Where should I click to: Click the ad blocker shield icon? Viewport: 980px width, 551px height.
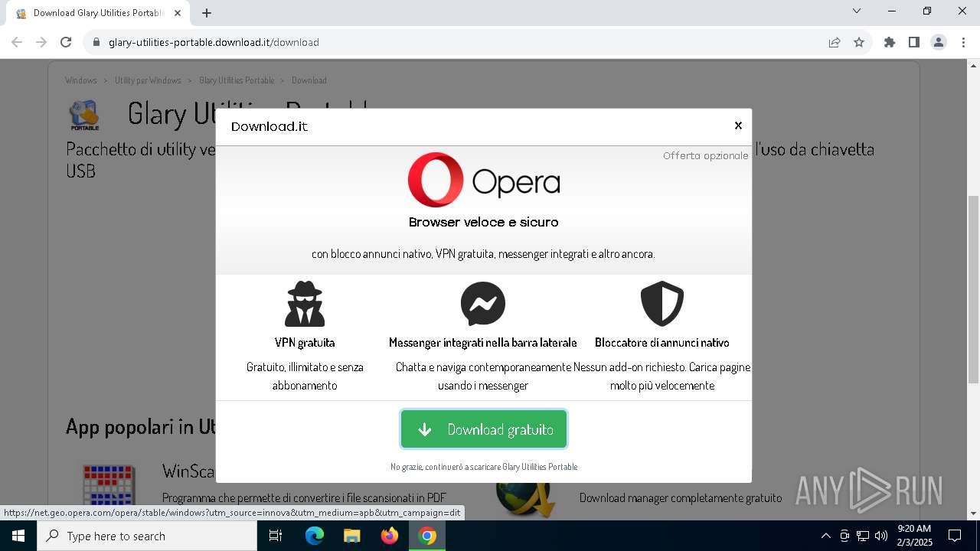pyautogui.click(x=662, y=304)
